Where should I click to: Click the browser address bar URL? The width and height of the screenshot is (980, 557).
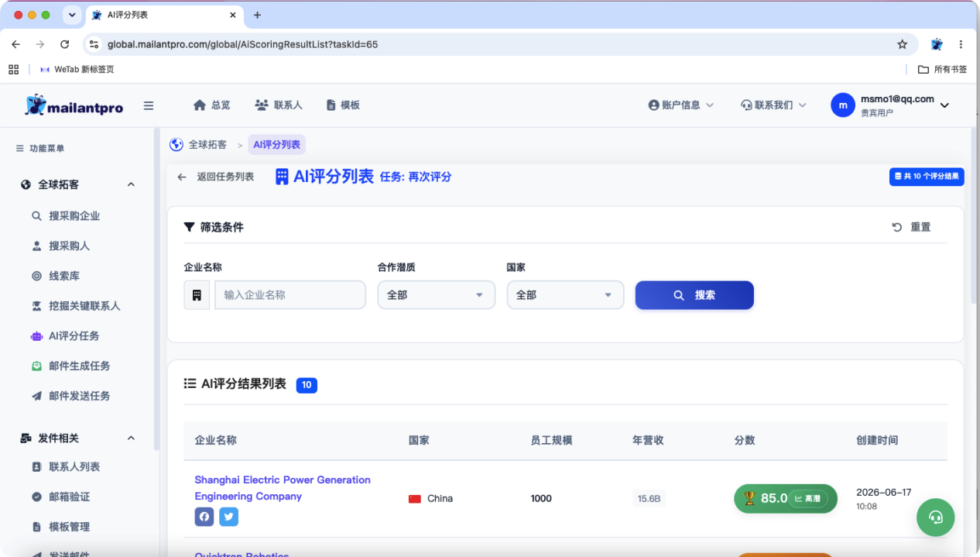(x=242, y=44)
